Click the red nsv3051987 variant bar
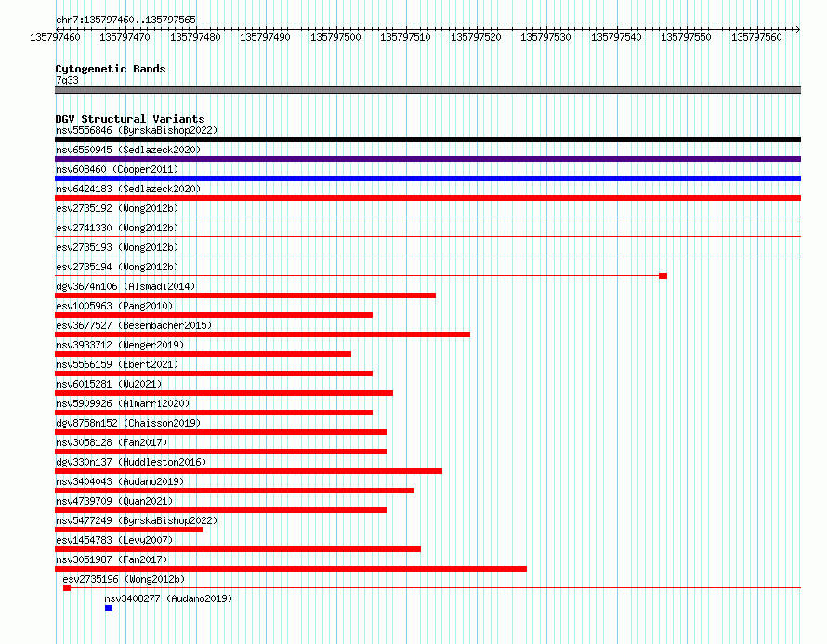 point(291,569)
